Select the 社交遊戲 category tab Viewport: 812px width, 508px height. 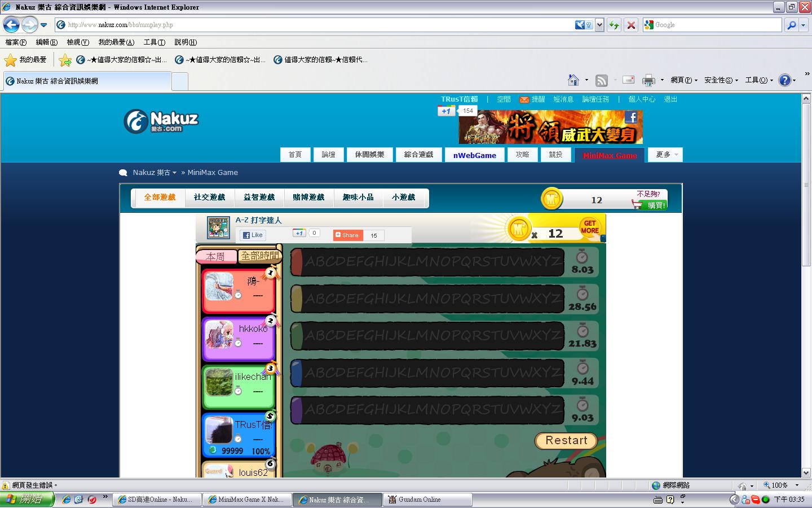click(210, 198)
